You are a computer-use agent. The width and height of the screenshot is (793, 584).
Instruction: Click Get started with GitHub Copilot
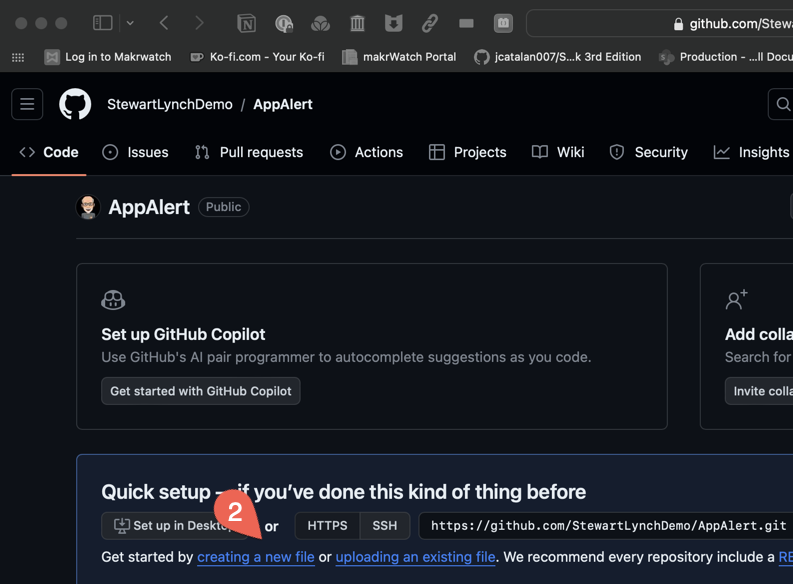point(201,391)
